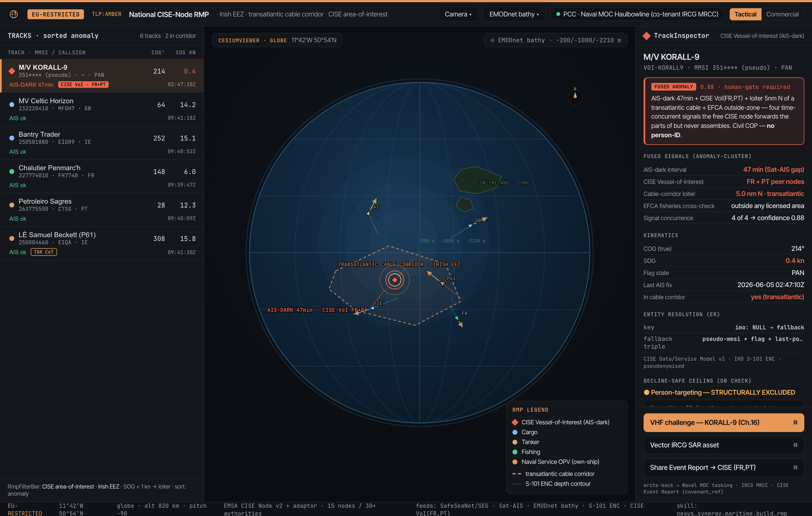Click TRACK · MMSI / CALLSIGN column header
The width and height of the screenshot is (812, 516).
click(x=47, y=53)
